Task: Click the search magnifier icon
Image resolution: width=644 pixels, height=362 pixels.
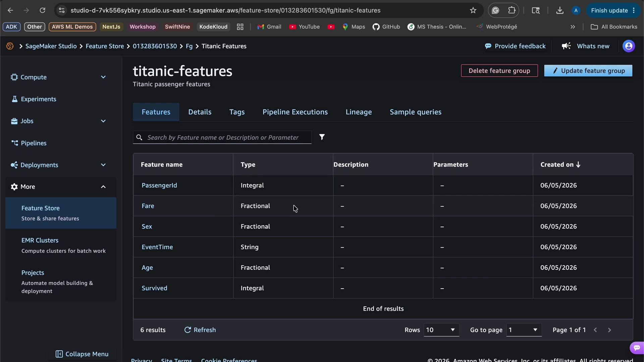Action: click(139, 137)
